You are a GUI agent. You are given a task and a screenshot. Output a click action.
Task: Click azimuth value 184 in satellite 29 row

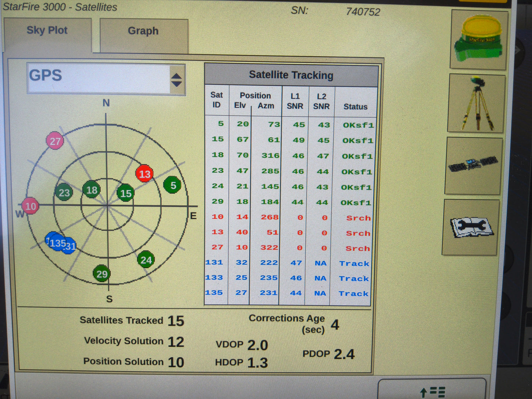(x=270, y=202)
